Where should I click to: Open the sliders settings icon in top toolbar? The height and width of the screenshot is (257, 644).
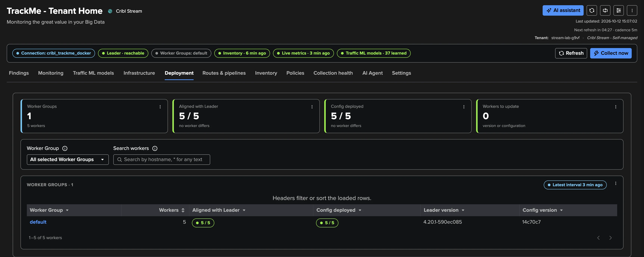pyautogui.click(x=618, y=10)
